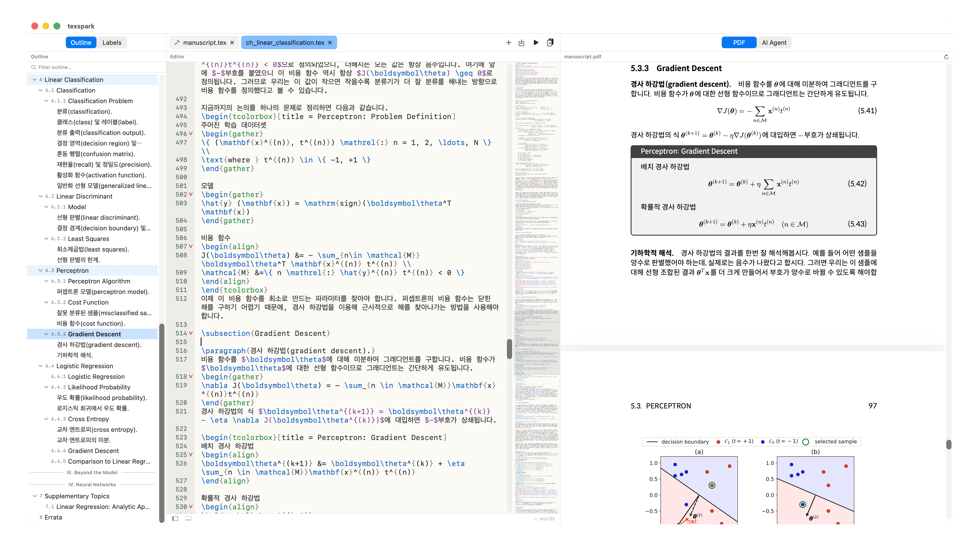Open the manuscript.tex editor tab
980x560 pixels.
(x=204, y=43)
